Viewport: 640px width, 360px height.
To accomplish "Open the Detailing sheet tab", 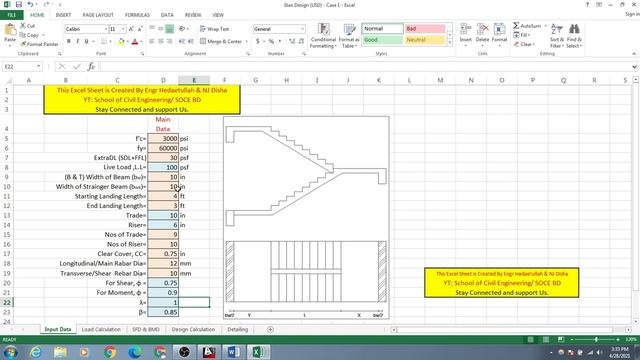I will click(x=238, y=329).
